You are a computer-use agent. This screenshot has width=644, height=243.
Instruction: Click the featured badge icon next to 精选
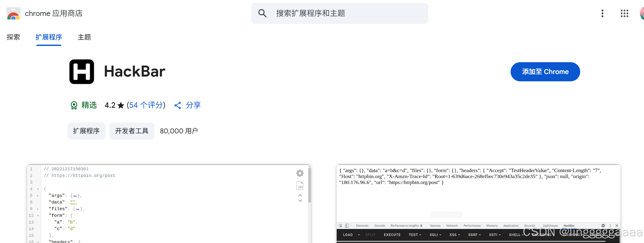point(74,105)
